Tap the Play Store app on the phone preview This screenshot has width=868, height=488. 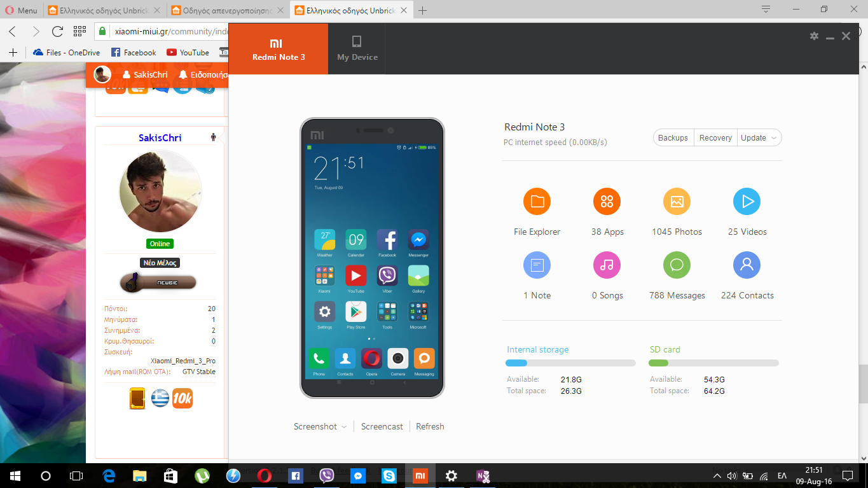[x=355, y=312]
